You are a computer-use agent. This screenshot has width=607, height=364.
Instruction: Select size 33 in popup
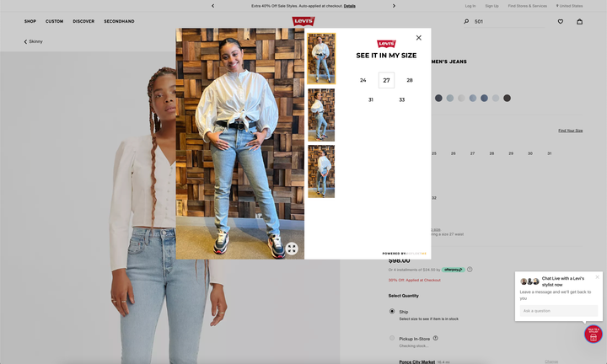coord(402,99)
